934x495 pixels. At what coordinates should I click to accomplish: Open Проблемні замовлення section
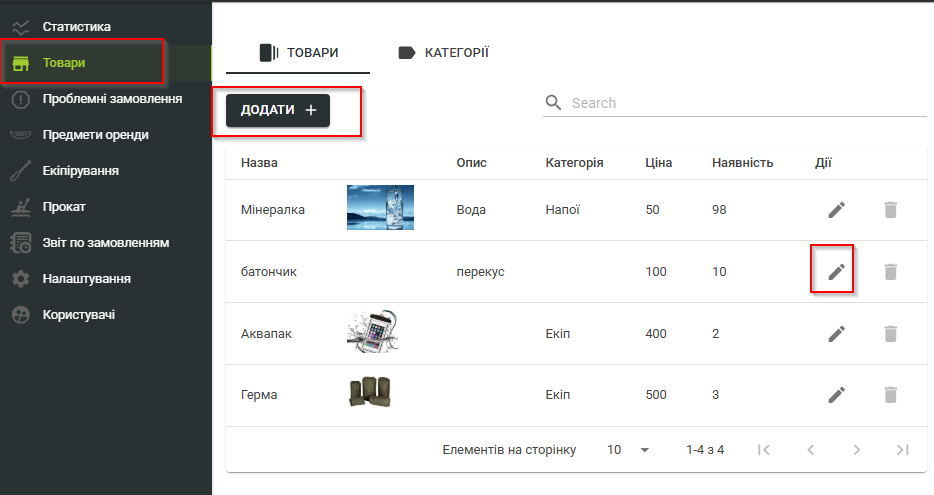(x=111, y=99)
